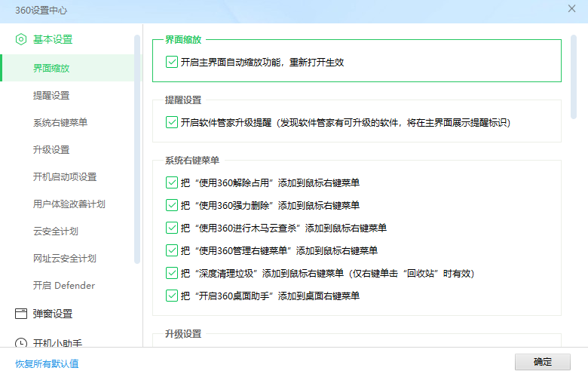
Task: Uncheck 使用360解除占用 right-click menu option
Action: pos(172,182)
